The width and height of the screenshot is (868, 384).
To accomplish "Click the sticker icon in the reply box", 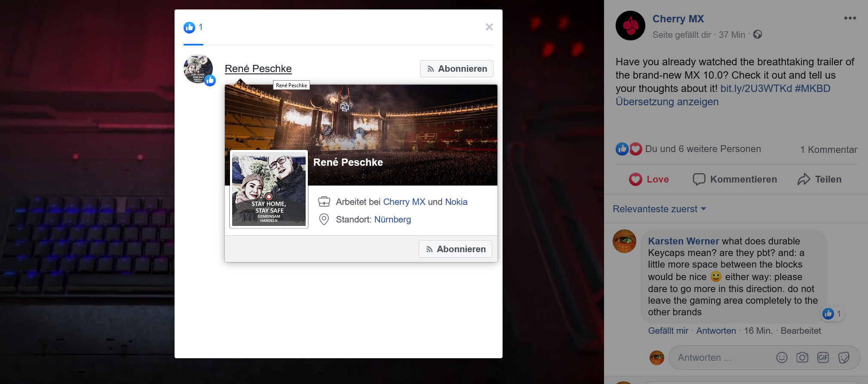I will [x=843, y=357].
